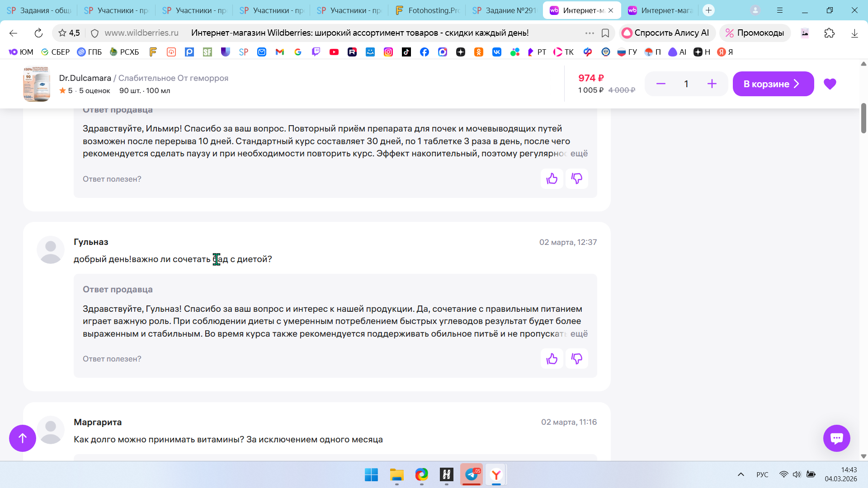The height and width of the screenshot is (488, 868).
Task: Reload the page with the refresh icon
Action: pos(38,33)
